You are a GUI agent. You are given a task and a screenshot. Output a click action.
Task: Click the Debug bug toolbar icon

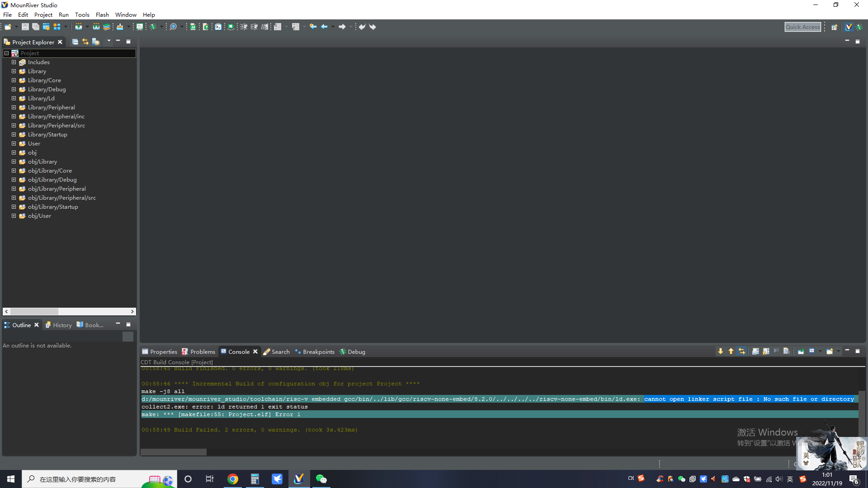[x=153, y=27]
